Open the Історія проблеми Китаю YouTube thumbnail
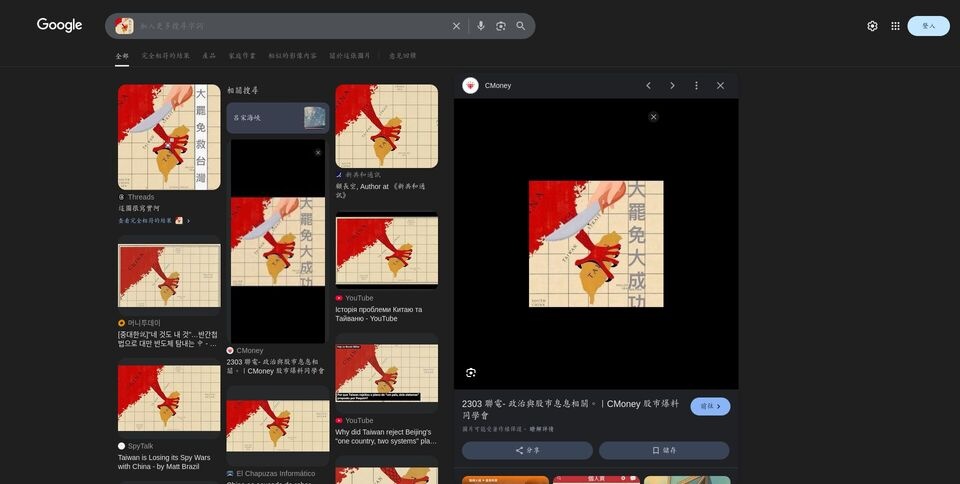Image resolution: width=960 pixels, height=484 pixels. click(x=386, y=250)
